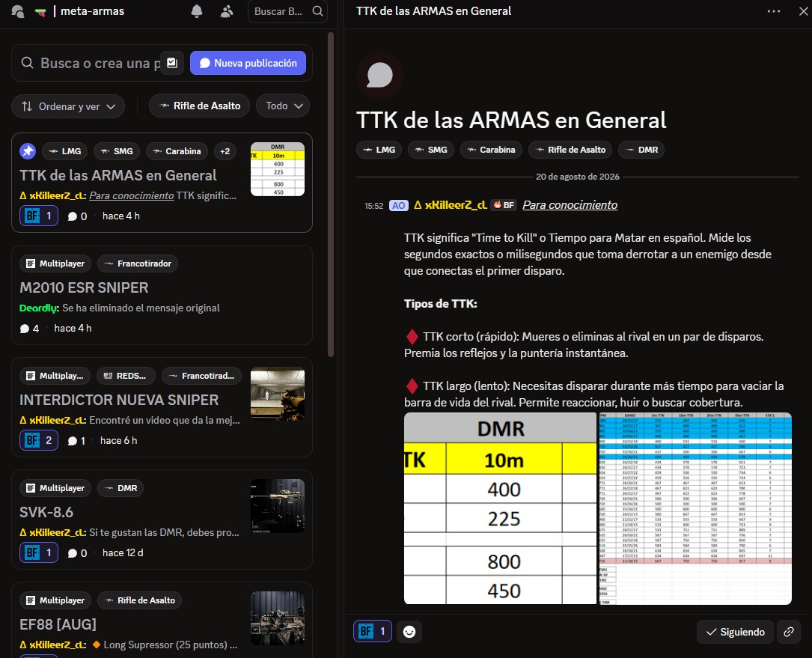Click Carabina tag on first post card
The image size is (812, 658).
pyautogui.click(x=177, y=151)
